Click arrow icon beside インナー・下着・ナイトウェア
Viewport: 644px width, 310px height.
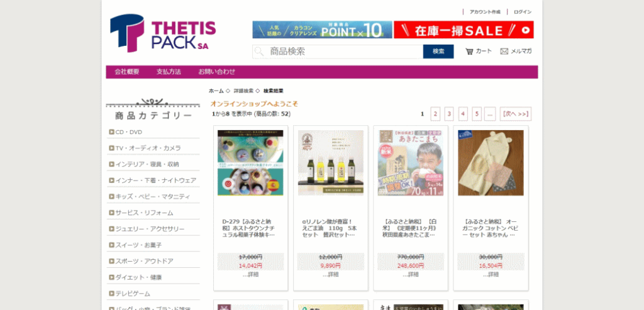pos(111,180)
